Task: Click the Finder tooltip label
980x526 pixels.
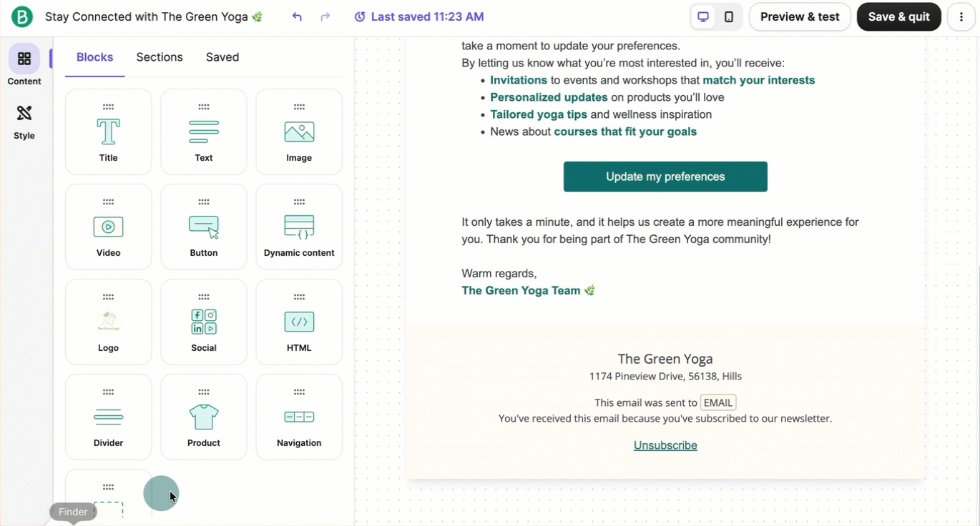Action: [x=73, y=512]
